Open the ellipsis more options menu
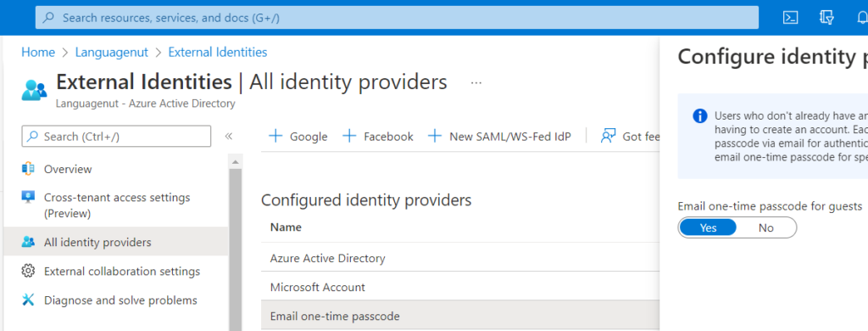 (x=476, y=83)
